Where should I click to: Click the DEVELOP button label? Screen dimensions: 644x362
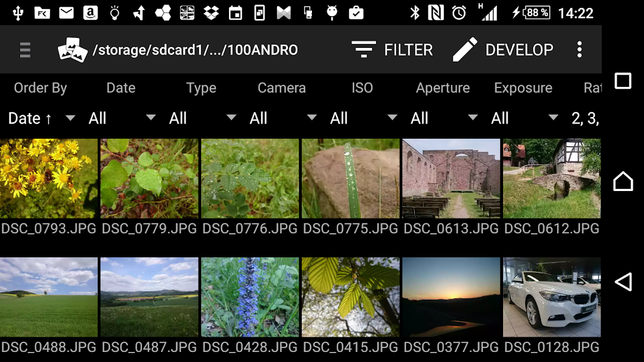pos(519,50)
